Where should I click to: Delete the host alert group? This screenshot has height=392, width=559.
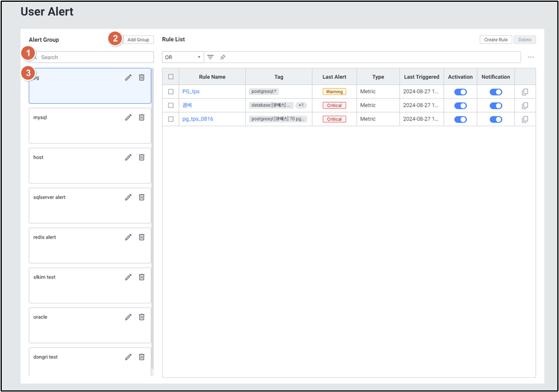click(142, 158)
